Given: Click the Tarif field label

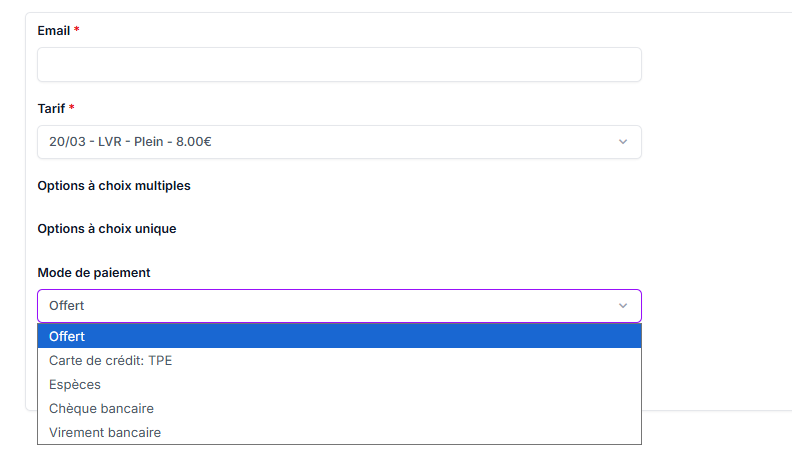Looking at the screenshot, I should (51, 108).
